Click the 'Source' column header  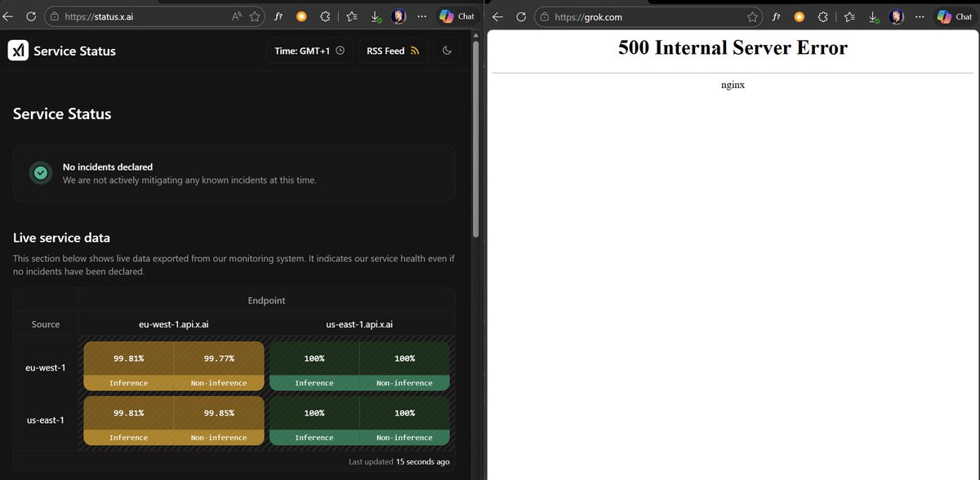[x=46, y=324]
